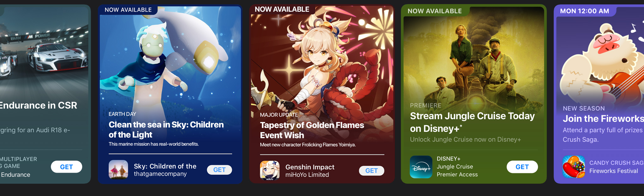Open the Disney+ app icon
644x196 pixels.
(421, 167)
